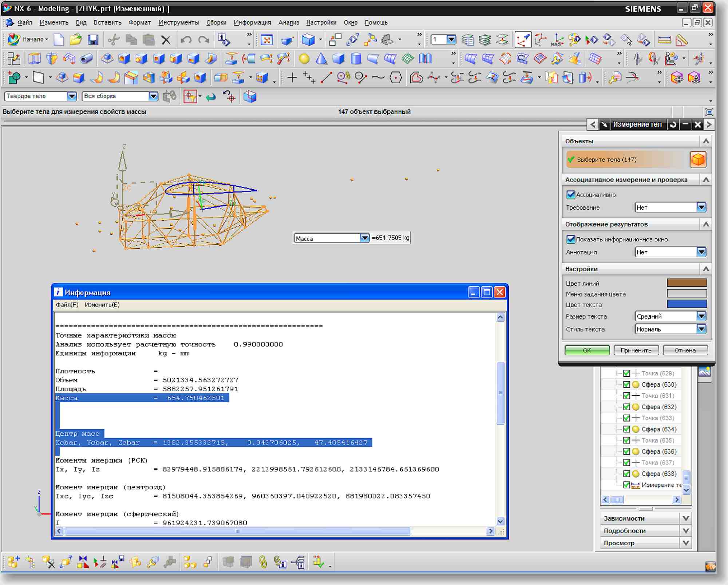Click the Delete X icon in toolbar
The image size is (728, 585).
(166, 39)
